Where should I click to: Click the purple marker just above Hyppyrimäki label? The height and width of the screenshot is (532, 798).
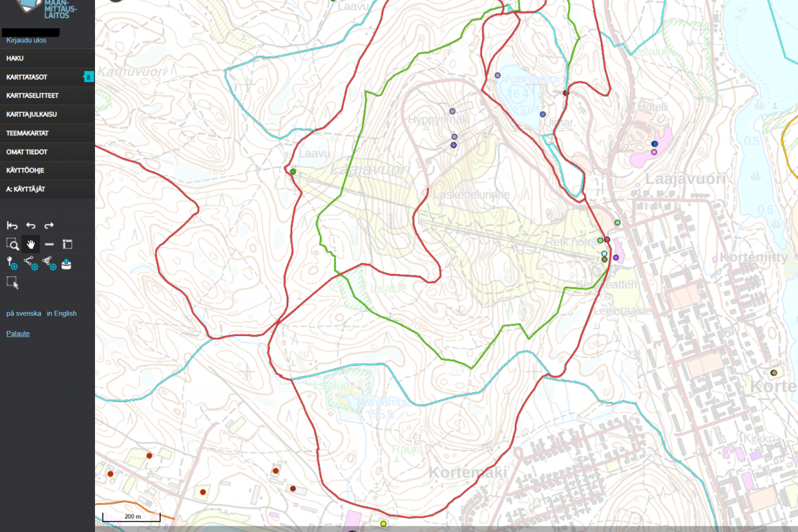click(452, 112)
